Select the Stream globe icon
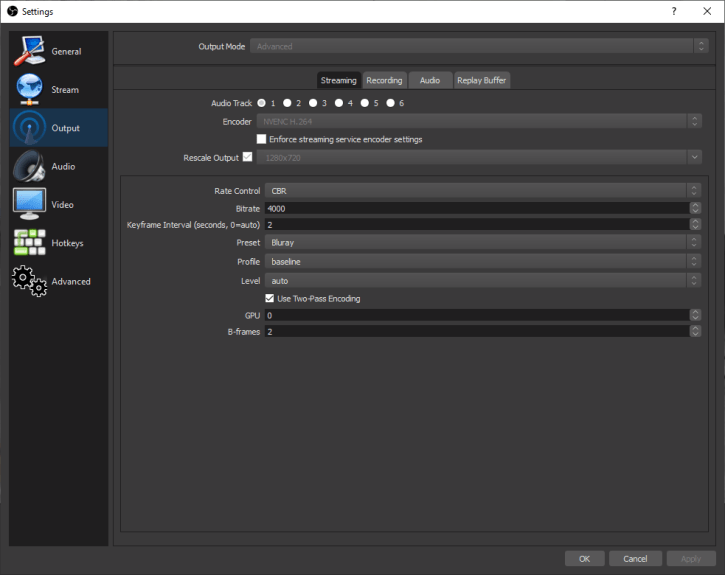Image resolution: width=725 pixels, height=575 pixels. point(30,90)
